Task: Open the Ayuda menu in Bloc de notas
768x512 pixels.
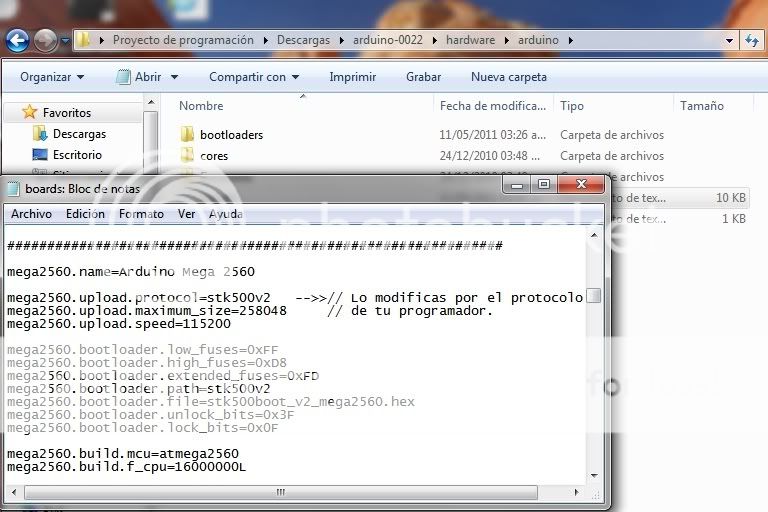Action: coord(225,214)
